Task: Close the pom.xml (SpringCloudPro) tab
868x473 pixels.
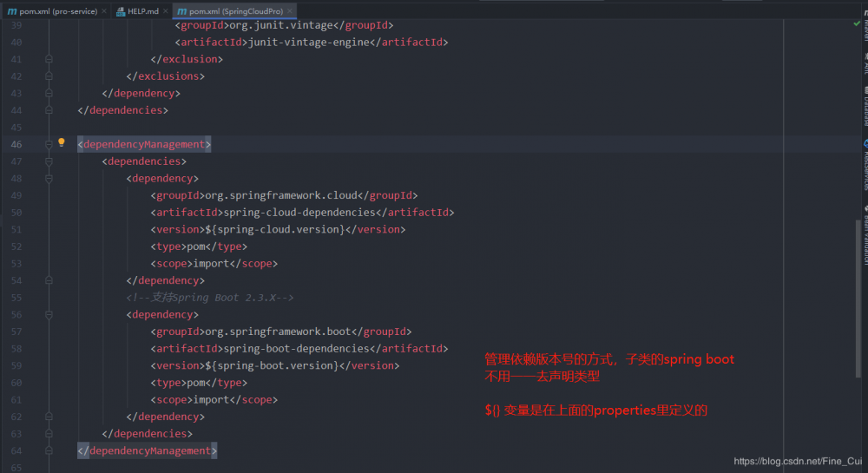Action: coord(290,11)
